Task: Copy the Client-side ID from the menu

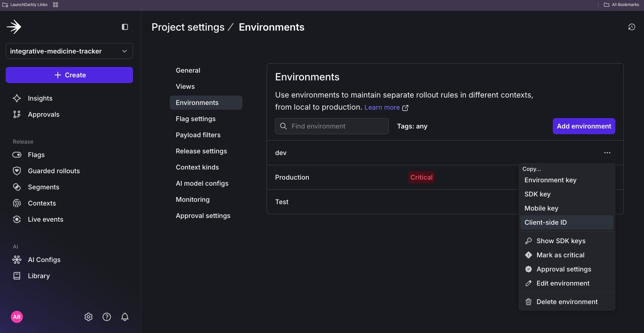Action: [x=545, y=222]
